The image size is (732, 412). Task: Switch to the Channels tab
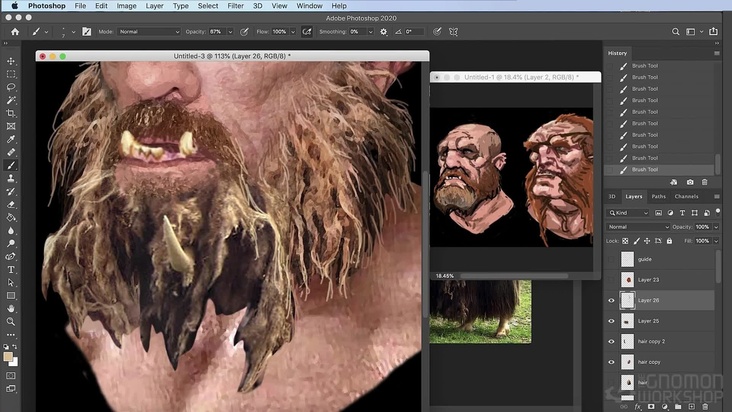pos(686,196)
